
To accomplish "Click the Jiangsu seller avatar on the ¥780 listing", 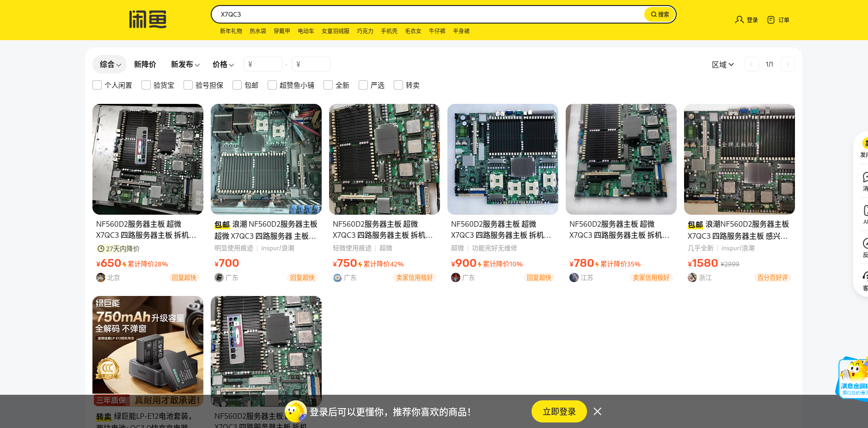I will click(574, 277).
